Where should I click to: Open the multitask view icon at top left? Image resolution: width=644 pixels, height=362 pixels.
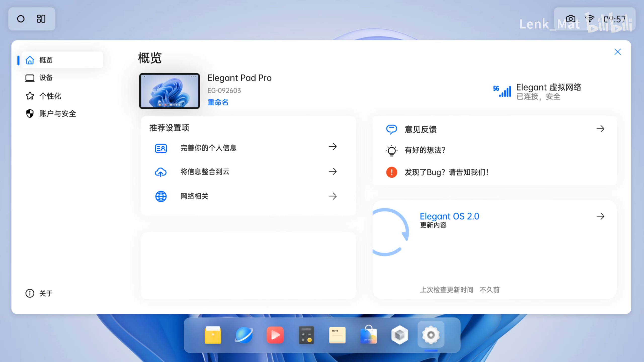(41, 19)
